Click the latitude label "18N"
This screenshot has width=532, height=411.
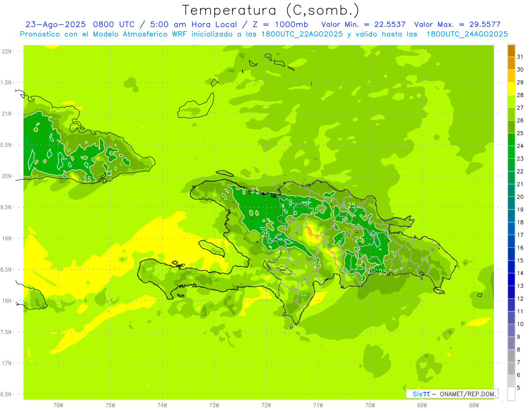point(8,301)
